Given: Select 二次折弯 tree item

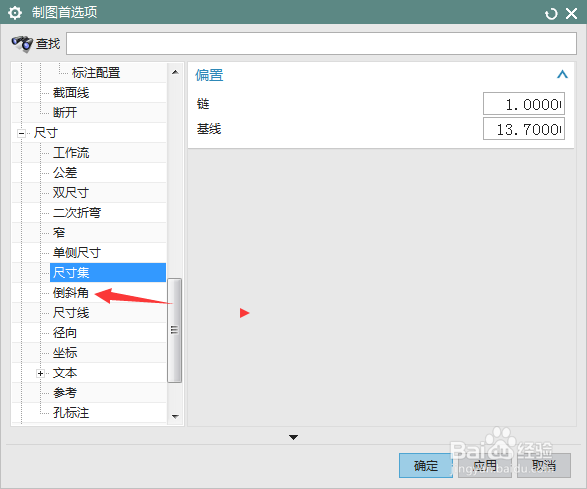Looking at the screenshot, I should [77, 213].
